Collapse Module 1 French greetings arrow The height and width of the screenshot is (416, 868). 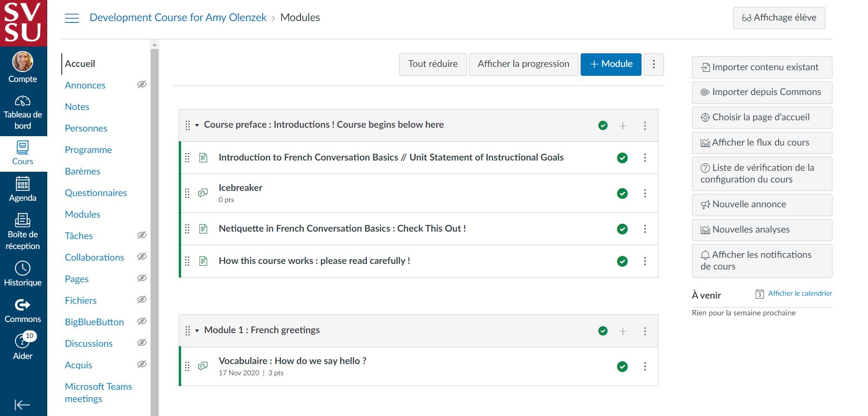[197, 331]
